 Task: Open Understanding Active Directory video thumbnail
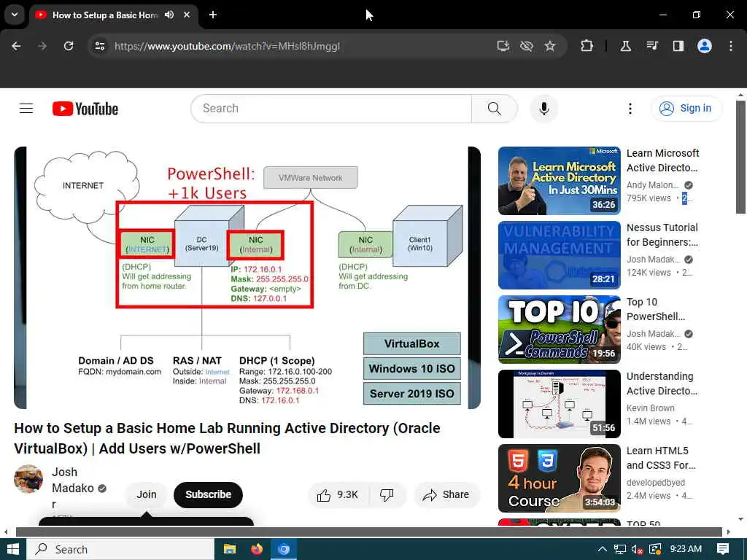560,404
